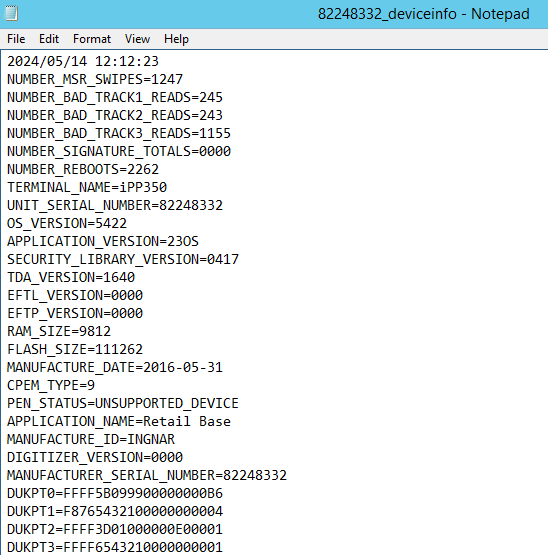Image resolution: width=548 pixels, height=555 pixels.
Task: Click the TDA_VERSION=1640 line
Action: [71, 277]
